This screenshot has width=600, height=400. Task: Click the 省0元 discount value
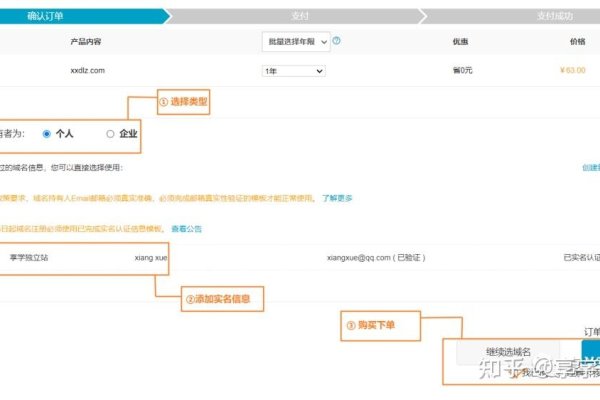coord(463,70)
